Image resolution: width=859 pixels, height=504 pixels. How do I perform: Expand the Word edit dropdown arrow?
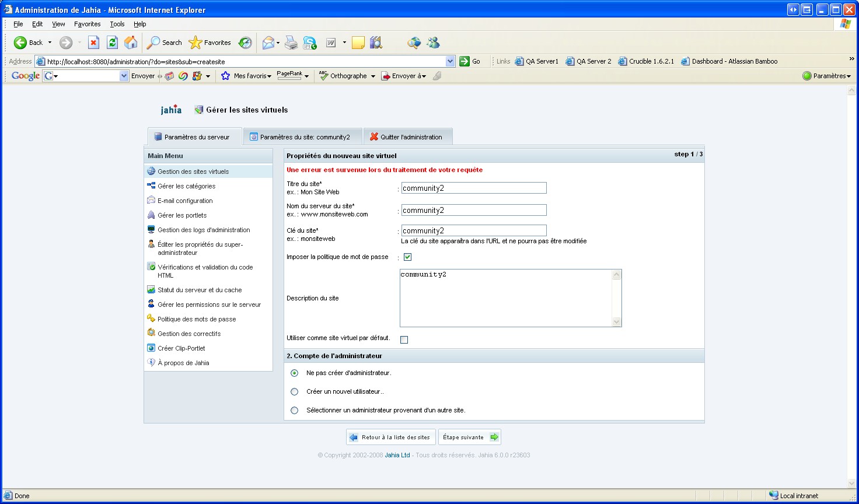point(344,43)
